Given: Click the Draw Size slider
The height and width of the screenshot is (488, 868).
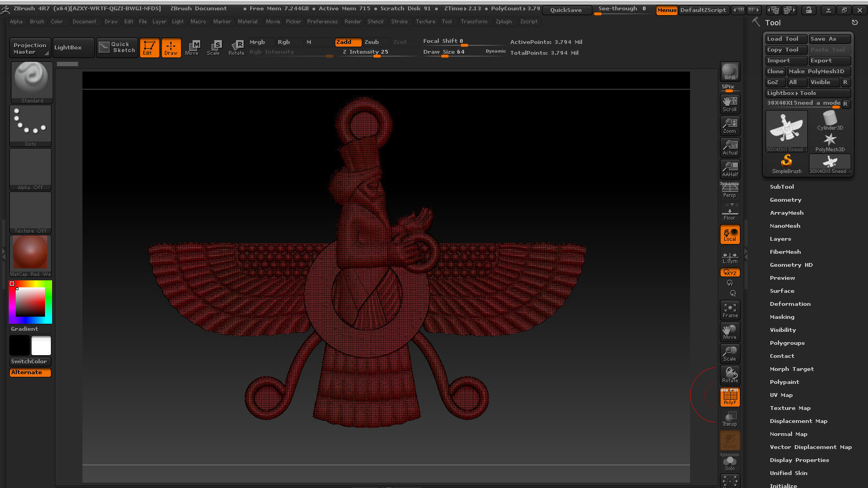Looking at the screenshot, I should coord(464,52).
